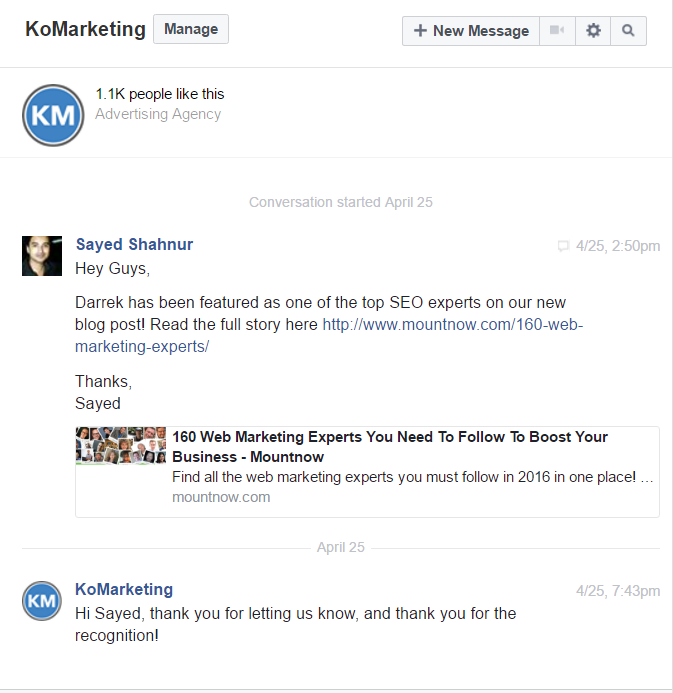673x693 pixels.
Task: Click the mountnow.com domain in preview card
Action: (x=221, y=497)
